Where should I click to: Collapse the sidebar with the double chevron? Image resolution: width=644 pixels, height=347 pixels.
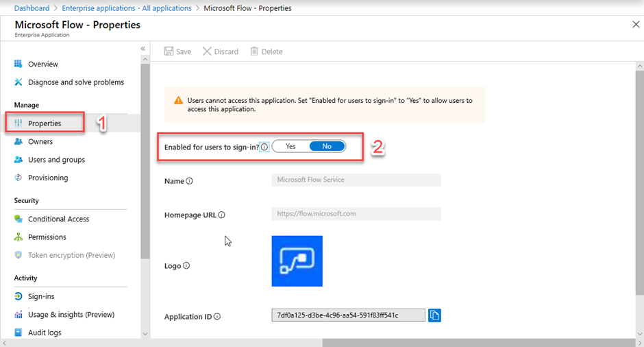[143, 49]
